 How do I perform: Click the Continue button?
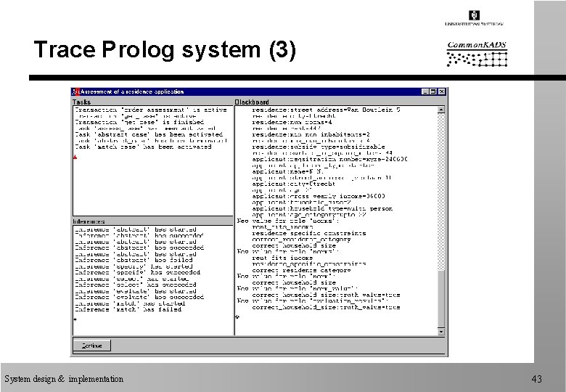91,346
